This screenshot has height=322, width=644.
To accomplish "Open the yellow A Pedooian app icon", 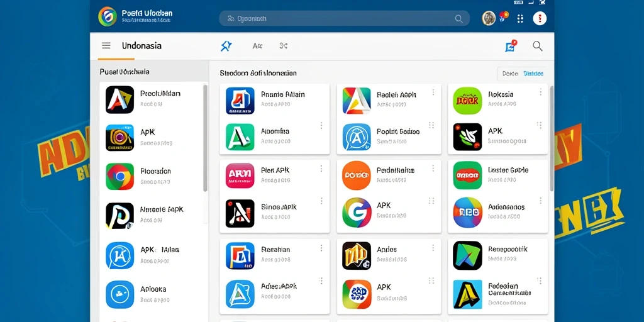I will tap(467, 294).
